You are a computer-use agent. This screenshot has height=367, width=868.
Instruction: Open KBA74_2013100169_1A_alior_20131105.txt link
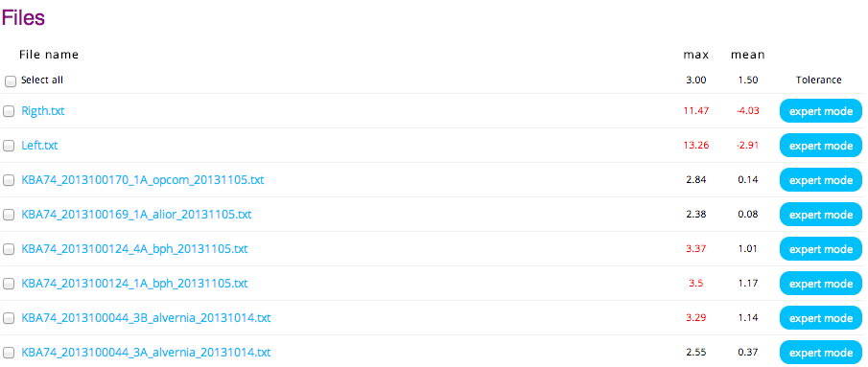[x=136, y=215]
